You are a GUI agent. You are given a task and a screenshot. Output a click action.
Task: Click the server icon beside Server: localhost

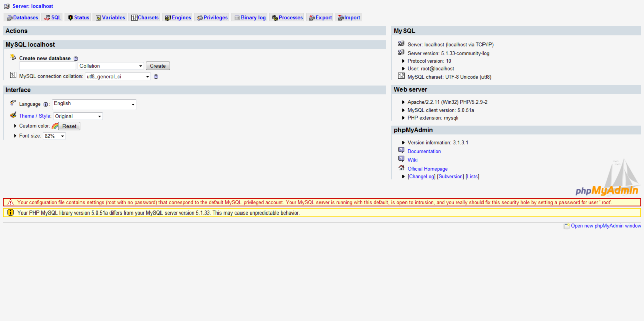[x=7, y=6]
